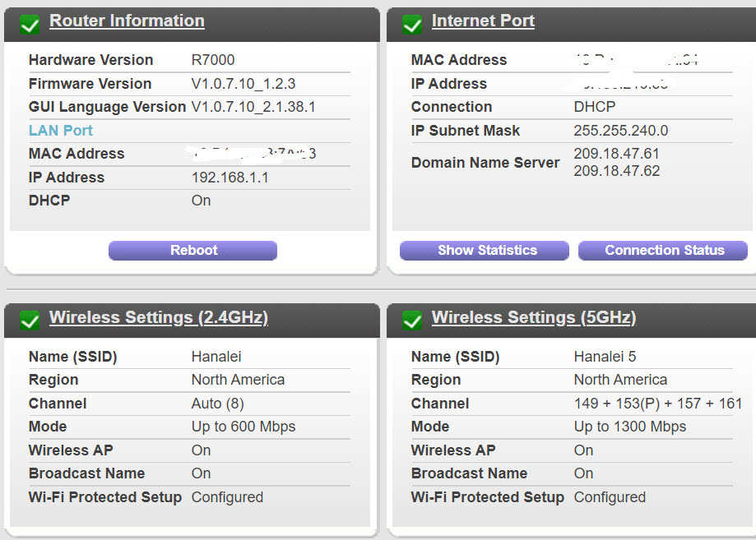Screen dimensions: 756x540
Task: Click the 5GHz SSID name Hanalei 5
Action: point(605,357)
